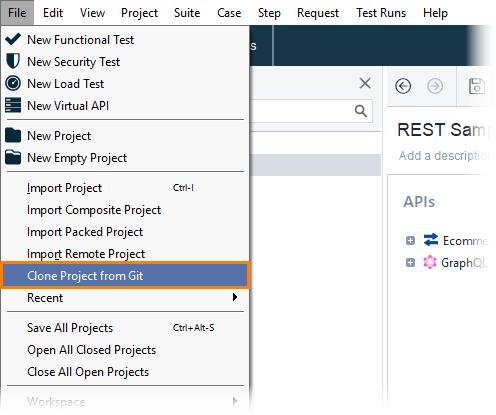The width and height of the screenshot is (496, 415).
Task: Go forward with the right arrow button
Action: 435,86
